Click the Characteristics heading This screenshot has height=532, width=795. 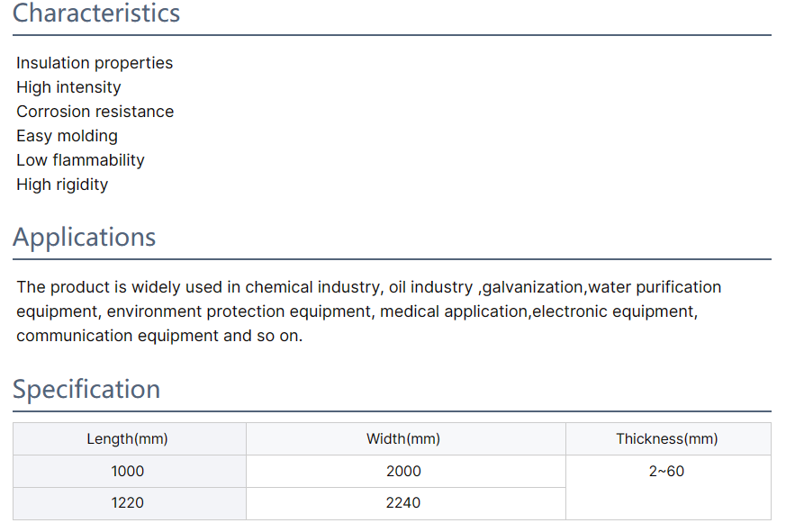(96, 14)
